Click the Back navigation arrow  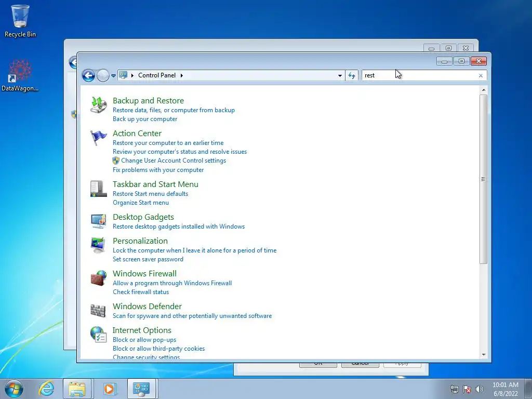88,75
